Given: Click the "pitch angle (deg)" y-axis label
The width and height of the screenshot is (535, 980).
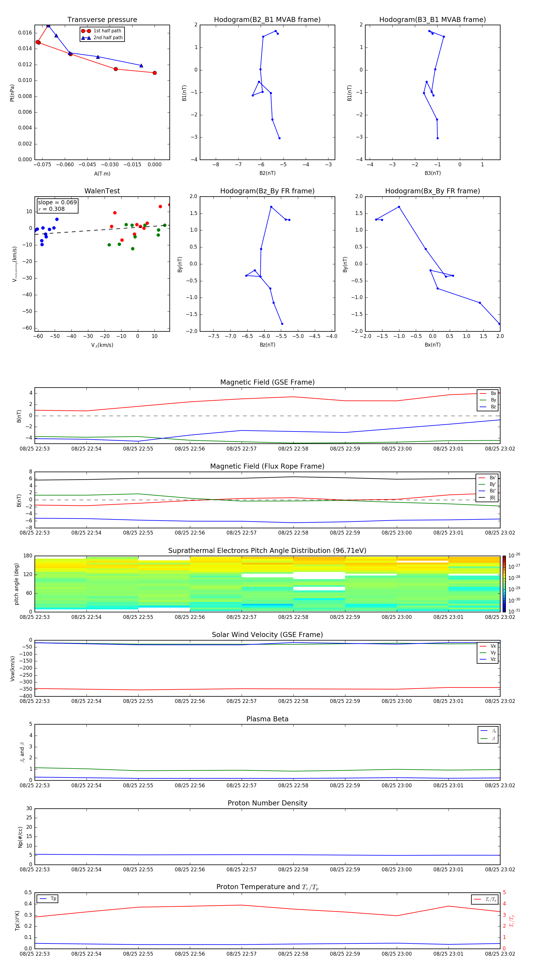Looking at the screenshot, I should [16, 584].
